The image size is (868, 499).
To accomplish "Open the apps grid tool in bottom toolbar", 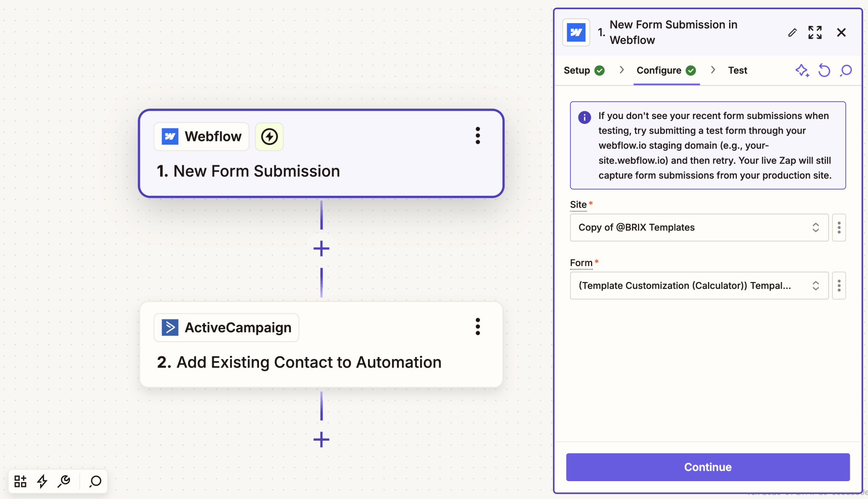I will pos(20,481).
